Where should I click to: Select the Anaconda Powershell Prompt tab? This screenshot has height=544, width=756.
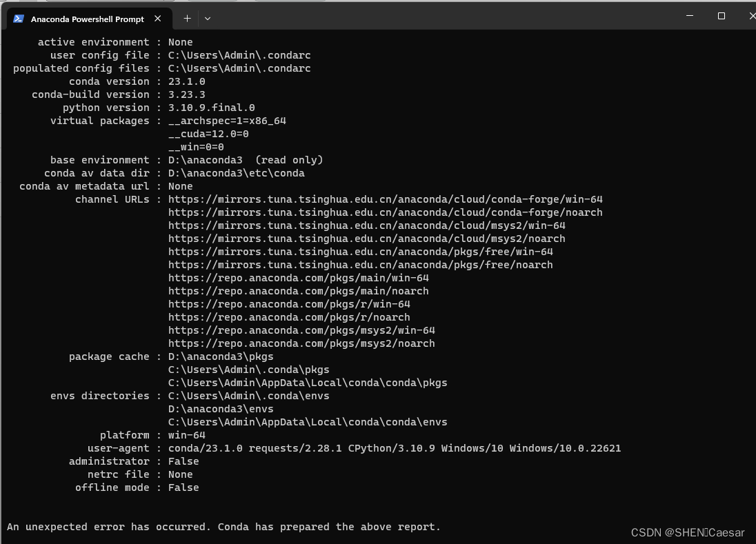pyautogui.click(x=89, y=19)
